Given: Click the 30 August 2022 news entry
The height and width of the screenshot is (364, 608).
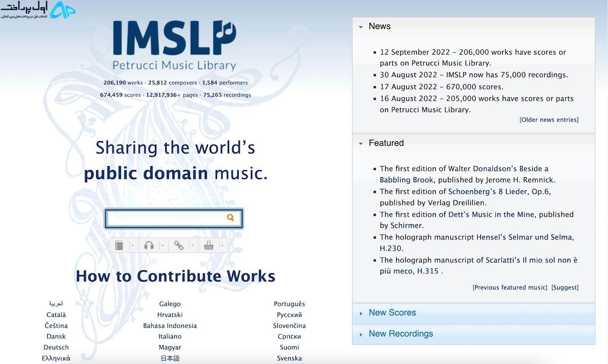Looking at the screenshot, I should coord(474,75).
